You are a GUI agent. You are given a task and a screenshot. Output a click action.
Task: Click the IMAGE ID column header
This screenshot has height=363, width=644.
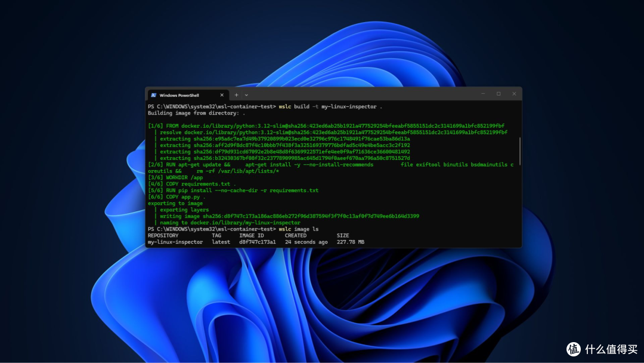coord(252,236)
